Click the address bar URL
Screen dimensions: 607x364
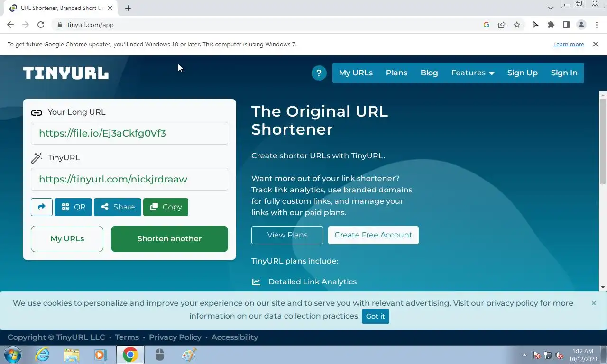(x=91, y=25)
